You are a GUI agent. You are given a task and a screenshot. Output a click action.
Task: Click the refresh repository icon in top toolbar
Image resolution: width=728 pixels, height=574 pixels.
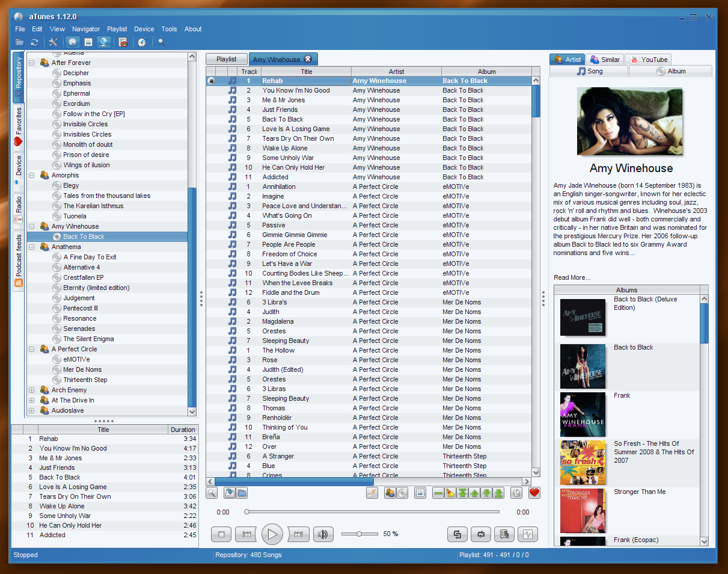point(34,42)
